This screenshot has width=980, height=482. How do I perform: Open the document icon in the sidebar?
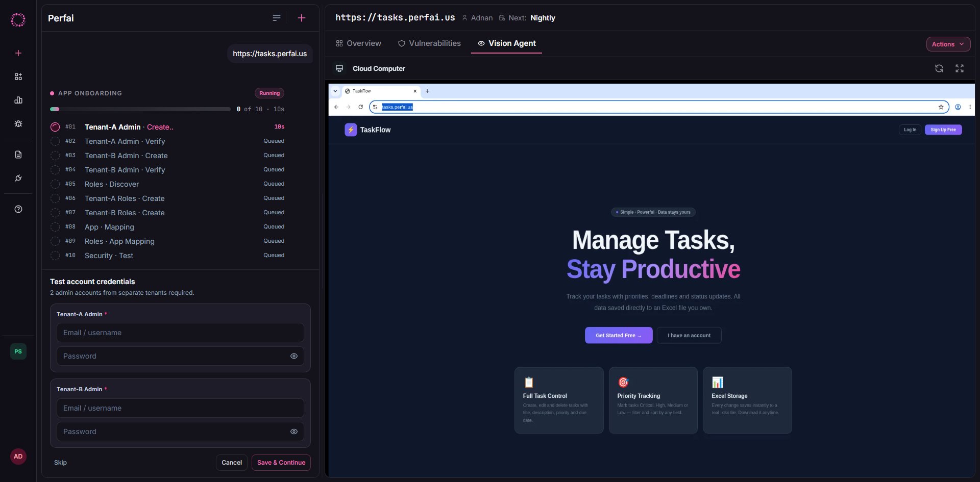(x=18, y=155)
